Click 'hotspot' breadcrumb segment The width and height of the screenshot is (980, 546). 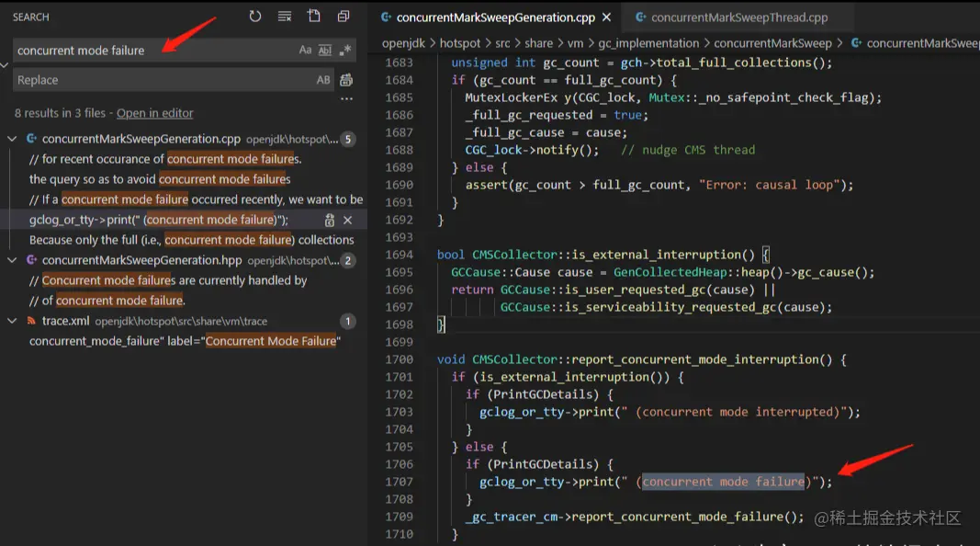[x=460, y=43]
